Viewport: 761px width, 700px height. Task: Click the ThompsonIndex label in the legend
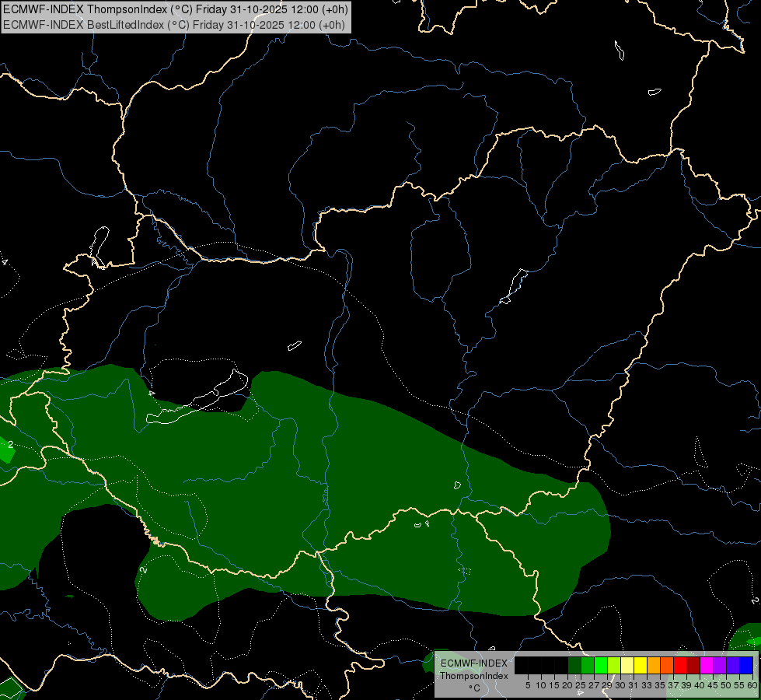pos(474,676)
